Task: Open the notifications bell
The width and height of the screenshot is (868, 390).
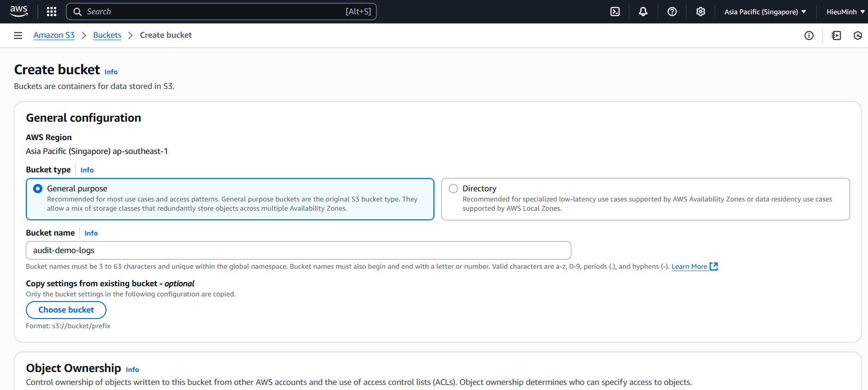Action: (x=643, y=12)
